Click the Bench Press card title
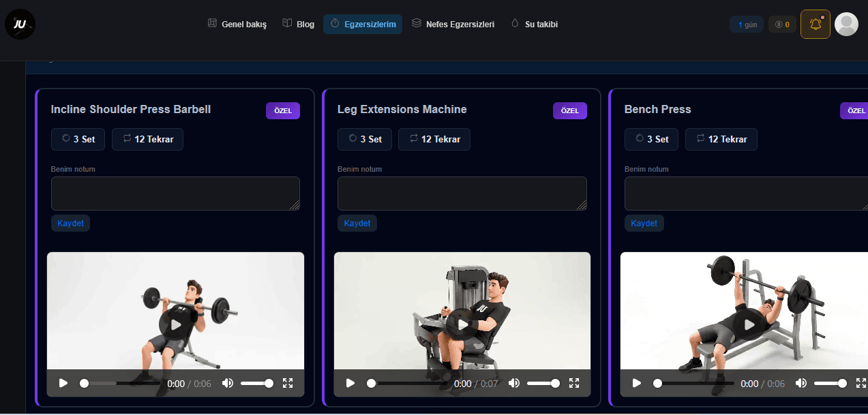Image resolution: width=868 pixels, height=415 pixels. pyautogui.click(x=657, y=109)
